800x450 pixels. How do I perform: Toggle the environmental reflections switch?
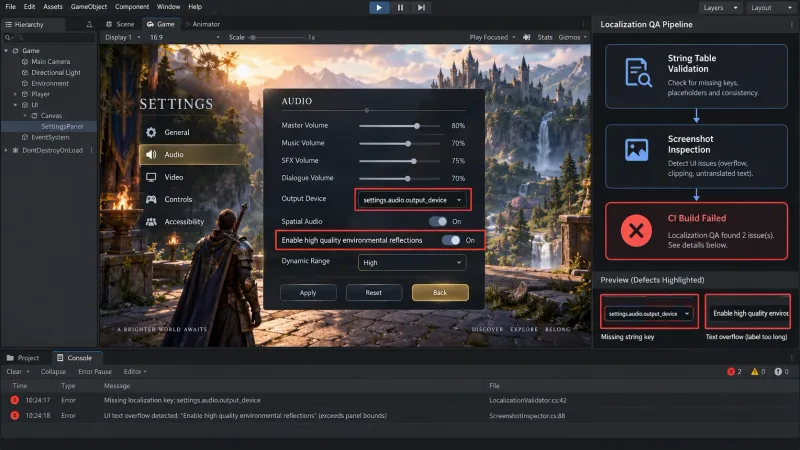[x=451, y=240]
